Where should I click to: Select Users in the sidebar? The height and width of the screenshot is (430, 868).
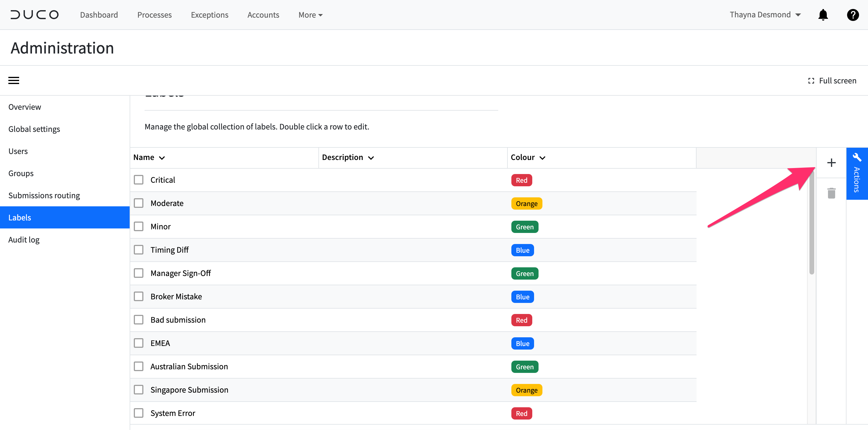coord(65,151)
